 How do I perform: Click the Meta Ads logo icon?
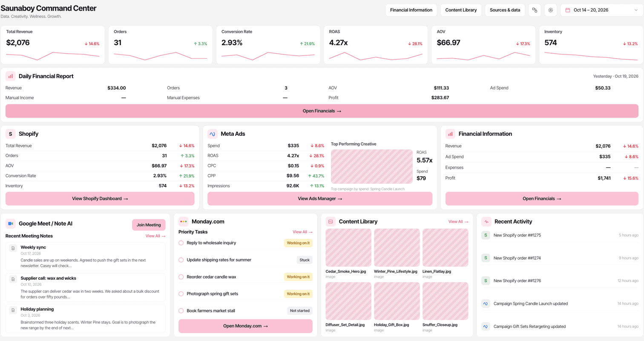click(x=213, y=134)
